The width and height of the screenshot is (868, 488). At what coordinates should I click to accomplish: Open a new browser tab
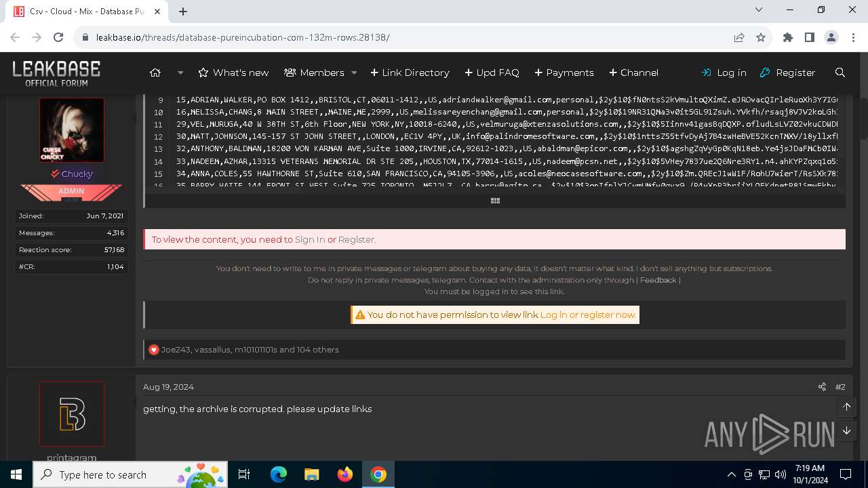[x=183, y=11]
